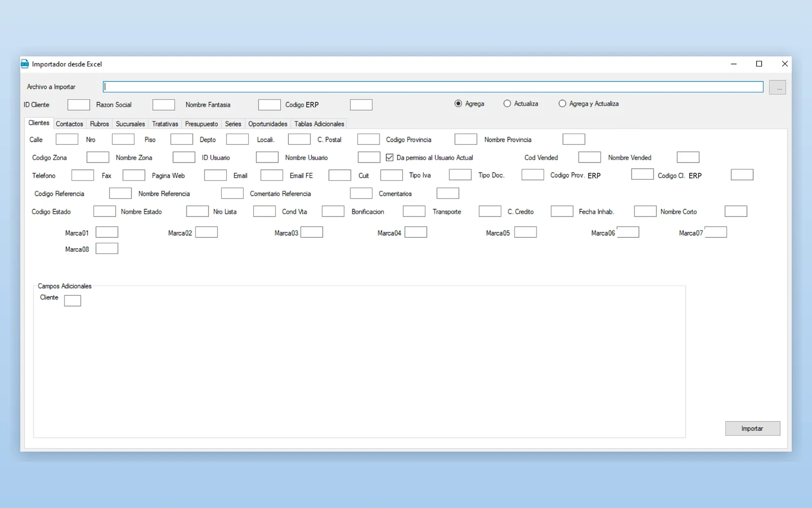Viewport: 812px width, 508px height.
Task: Click the Codigo Cl. ERP input box
Action: coord(742,175)
